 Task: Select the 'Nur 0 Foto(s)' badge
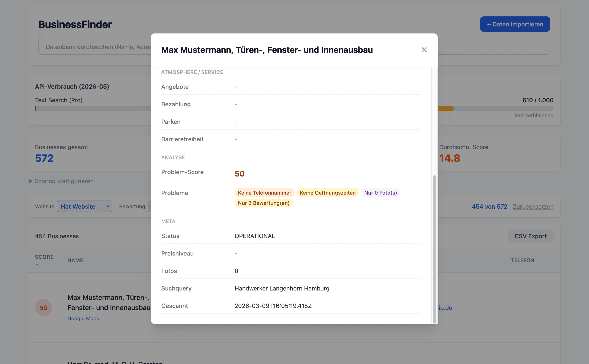point(381,193)
